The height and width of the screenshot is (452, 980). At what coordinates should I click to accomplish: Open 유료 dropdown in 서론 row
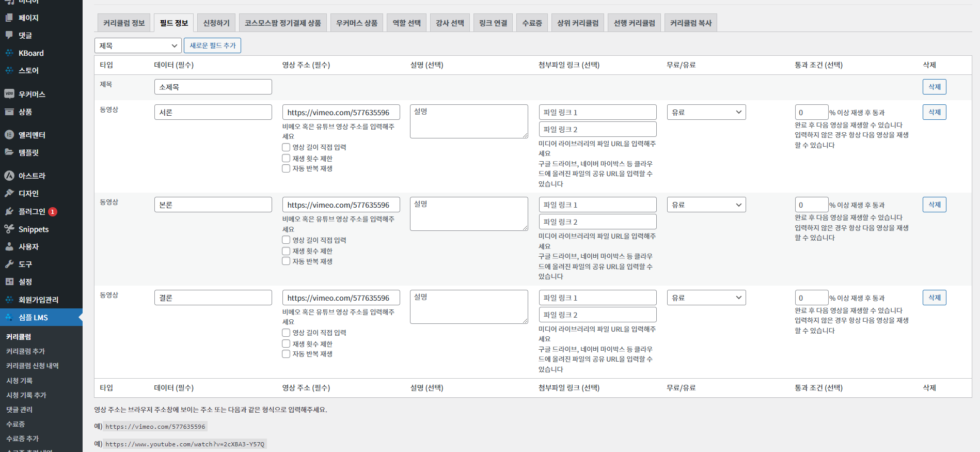pyautogui.click(x=706, y=112)
